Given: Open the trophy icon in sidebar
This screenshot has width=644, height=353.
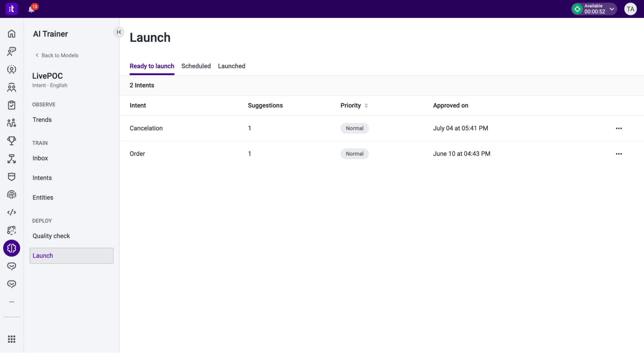Looking at the screenshot, I should [12, 141].
